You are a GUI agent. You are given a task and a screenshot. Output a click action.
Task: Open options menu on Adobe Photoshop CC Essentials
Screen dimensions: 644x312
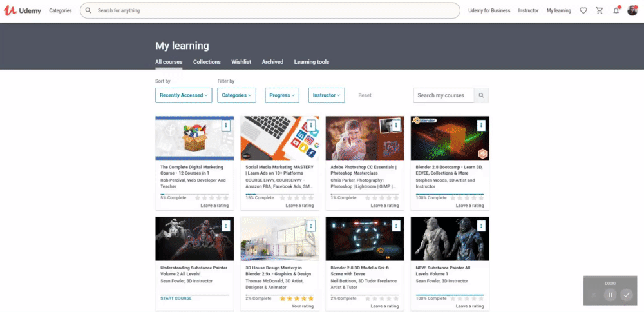(396, 125)
